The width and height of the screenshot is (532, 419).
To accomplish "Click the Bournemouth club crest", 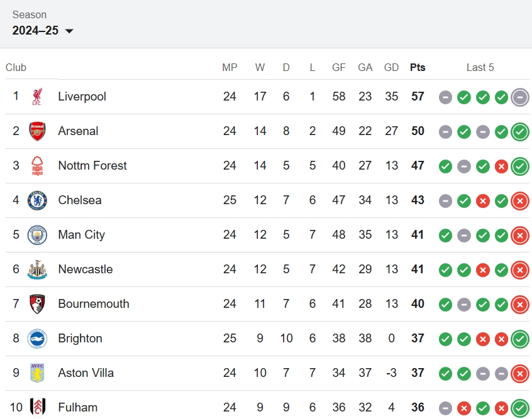I will coord(37,304).
